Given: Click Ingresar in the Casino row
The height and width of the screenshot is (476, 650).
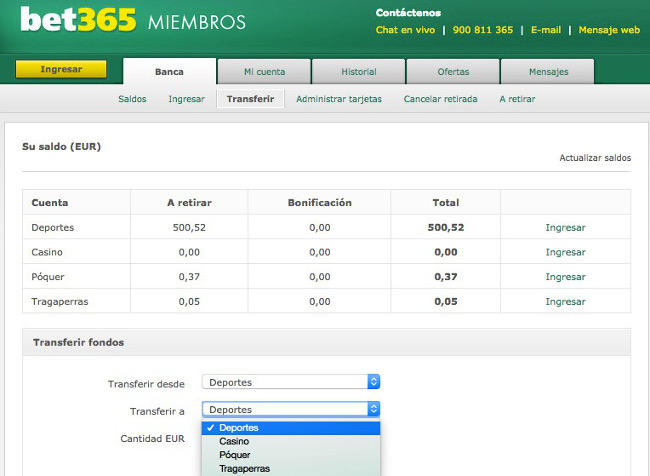Looking at the screenshot, I should click(565, 252).
